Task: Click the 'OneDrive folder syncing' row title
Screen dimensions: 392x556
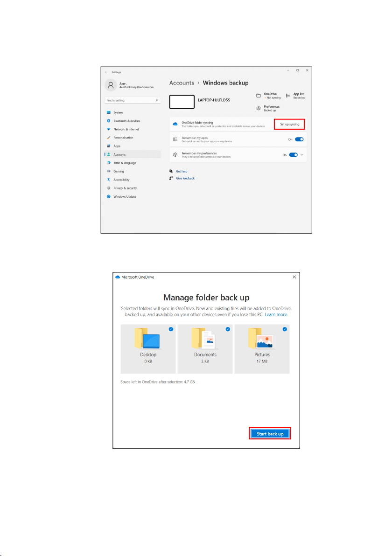Action: point(197,123)
